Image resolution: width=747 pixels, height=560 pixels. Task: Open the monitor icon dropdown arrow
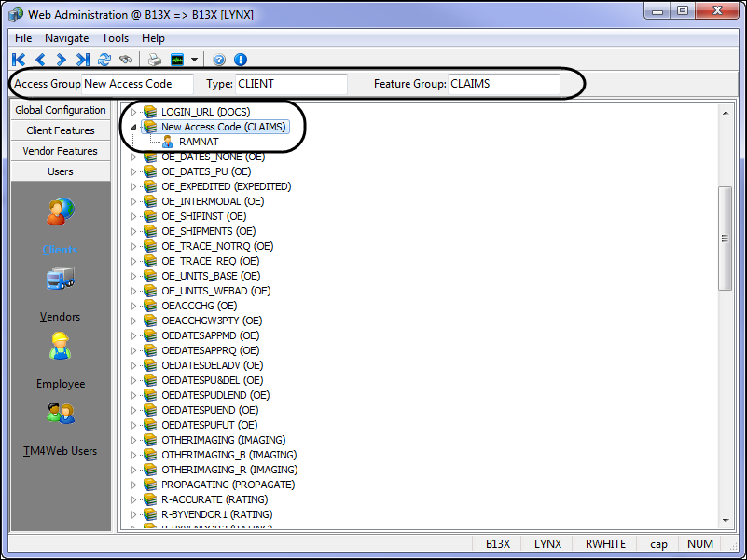[194, 60]
